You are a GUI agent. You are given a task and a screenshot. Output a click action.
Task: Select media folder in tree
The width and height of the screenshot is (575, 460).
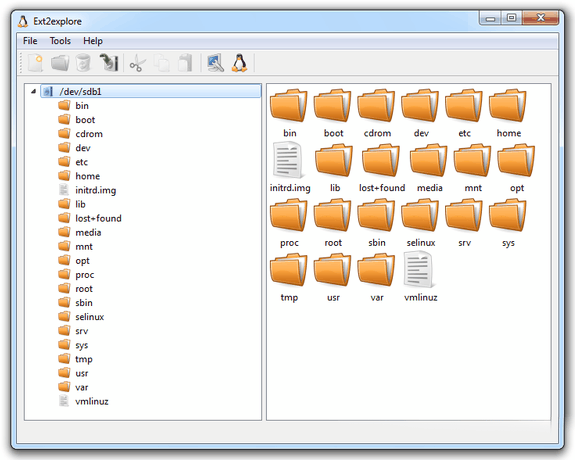[80, 233]
